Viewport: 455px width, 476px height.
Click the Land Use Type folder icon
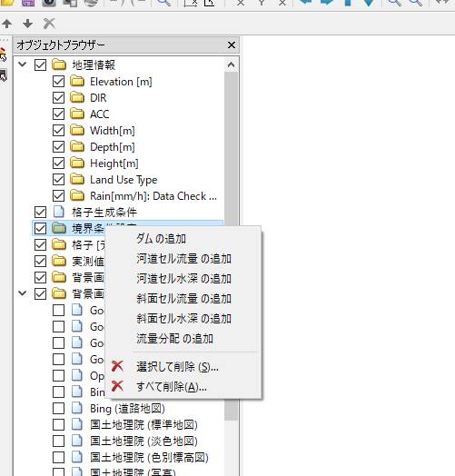pyautogui.click(x=77, y=180)
